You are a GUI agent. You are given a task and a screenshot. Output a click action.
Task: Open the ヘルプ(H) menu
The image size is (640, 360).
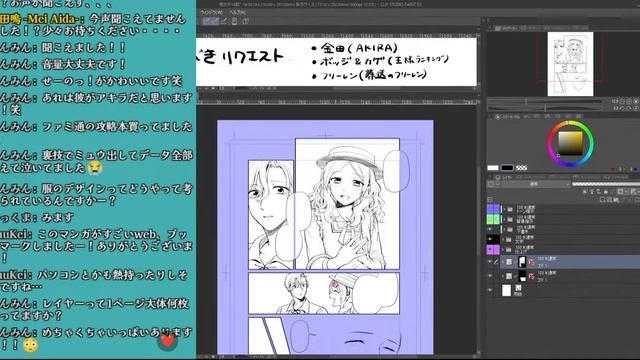pos(237,13)
